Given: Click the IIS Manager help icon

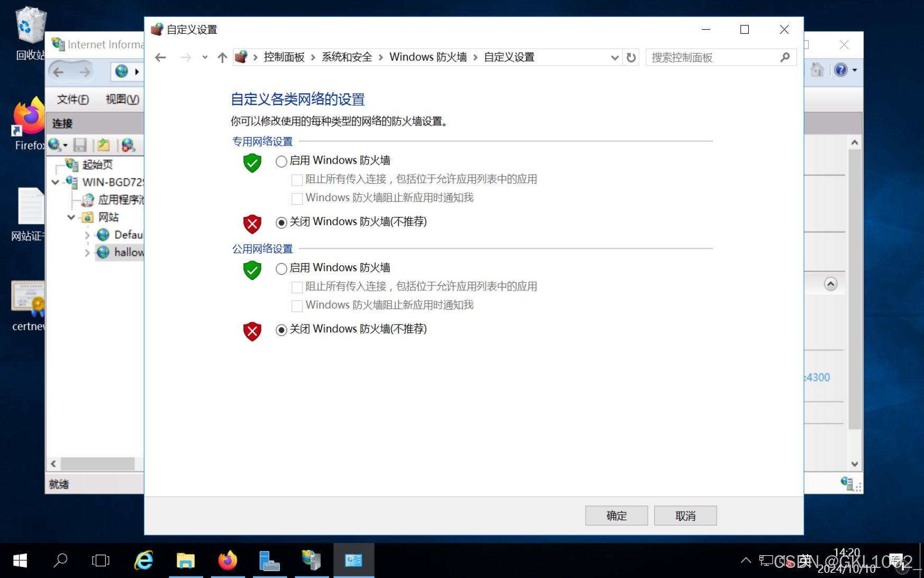Looking at the screenshot, I should [840, 70].
